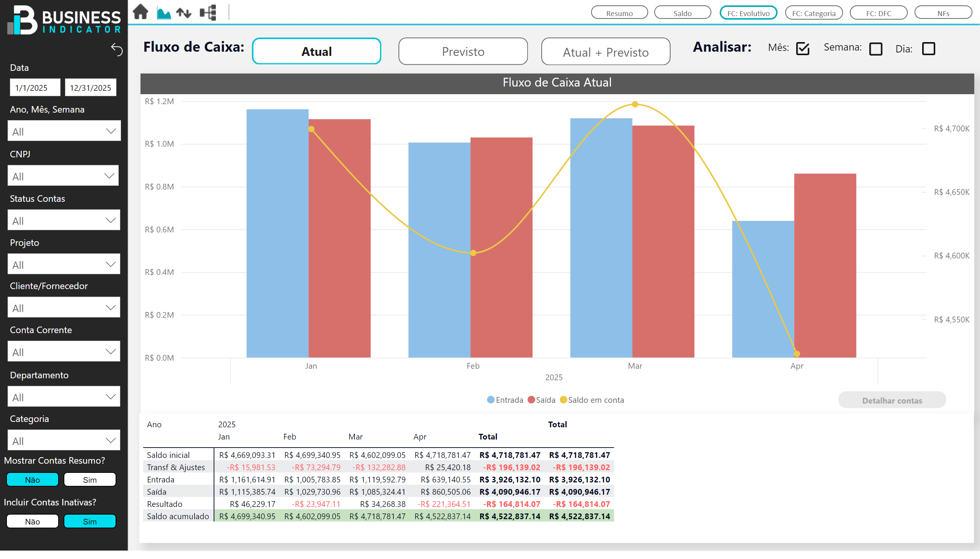The width and height of the screenshot is (980, 559).
Task: Expand the CNPJ dropdown
Action: click(x=63, y=176)
